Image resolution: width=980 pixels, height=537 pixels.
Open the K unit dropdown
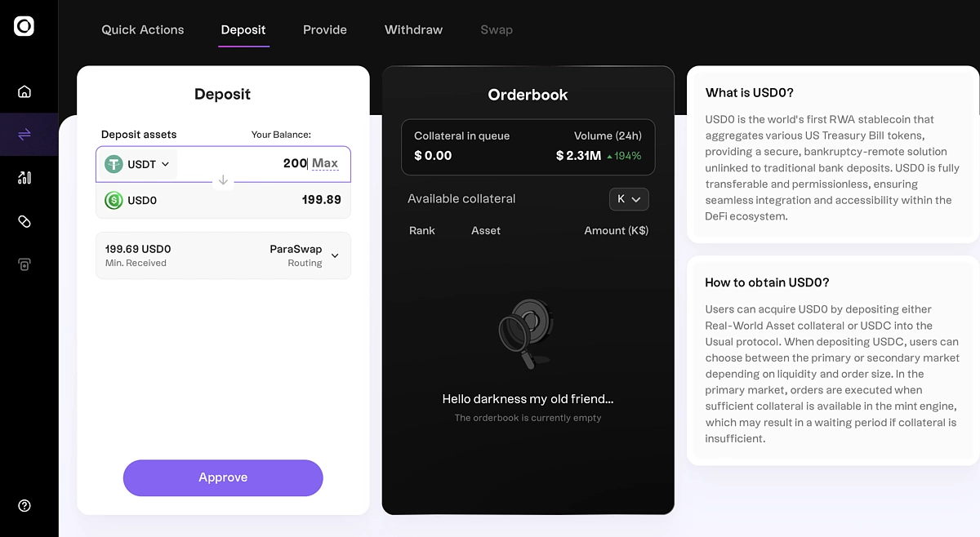coord(629,199)
